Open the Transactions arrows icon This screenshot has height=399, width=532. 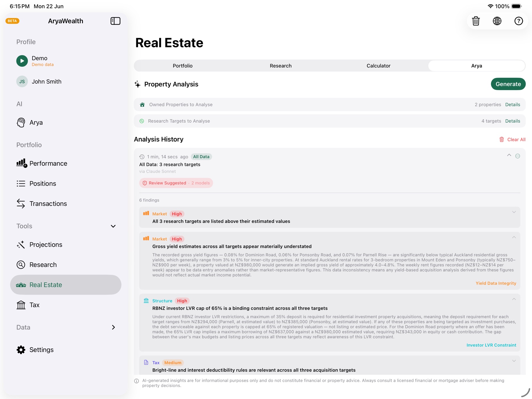click(21, 204)
